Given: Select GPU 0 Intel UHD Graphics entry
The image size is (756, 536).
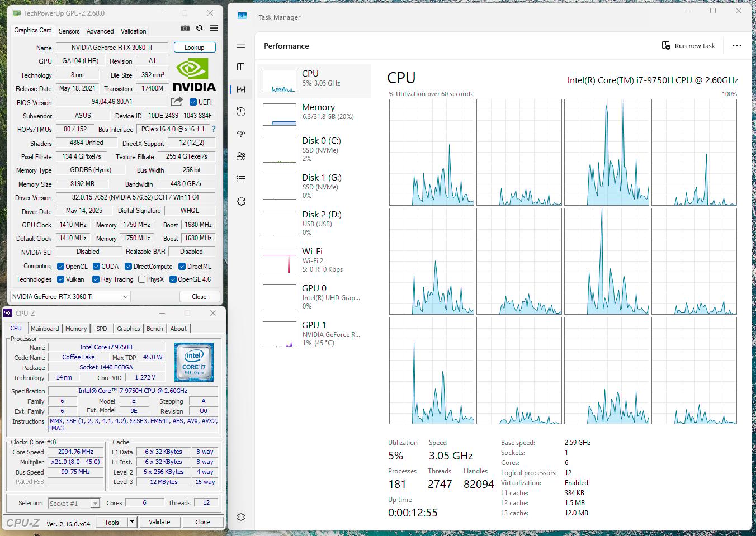Looking at the screenshot, I should [314, 297].
